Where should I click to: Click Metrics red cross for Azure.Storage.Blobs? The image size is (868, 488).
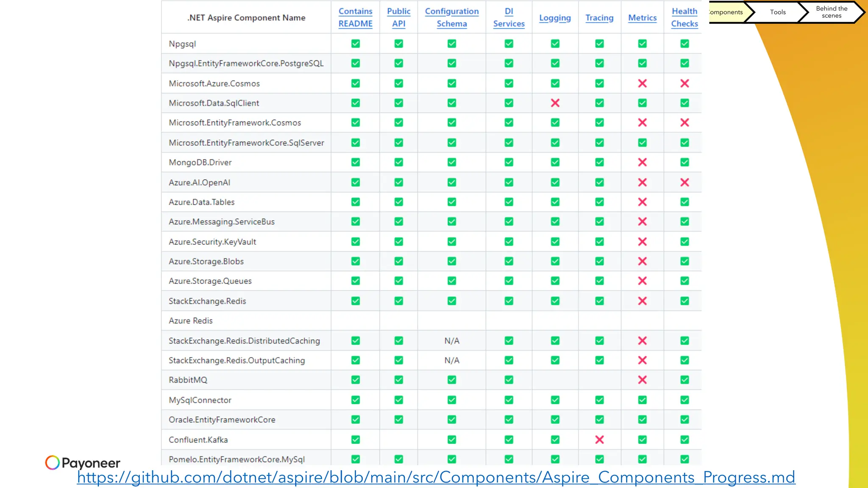(642, 261)
